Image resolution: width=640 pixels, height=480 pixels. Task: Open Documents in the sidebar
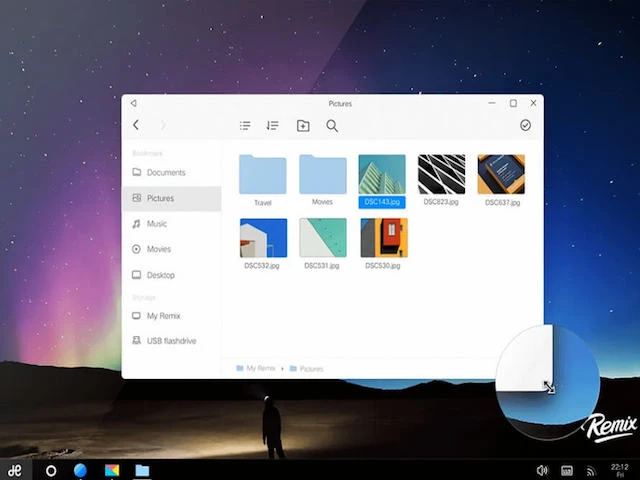click(165, 173)
